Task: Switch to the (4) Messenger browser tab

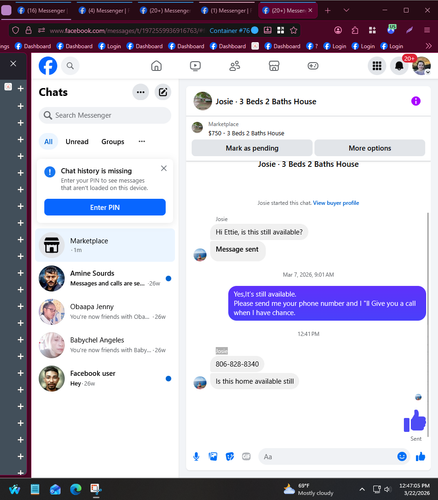Action: [x=104, y=11]
